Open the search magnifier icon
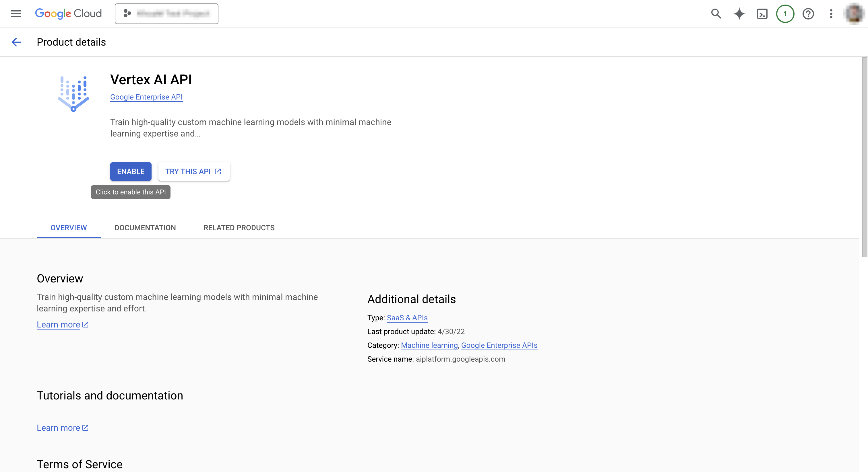 click(716, 14)
